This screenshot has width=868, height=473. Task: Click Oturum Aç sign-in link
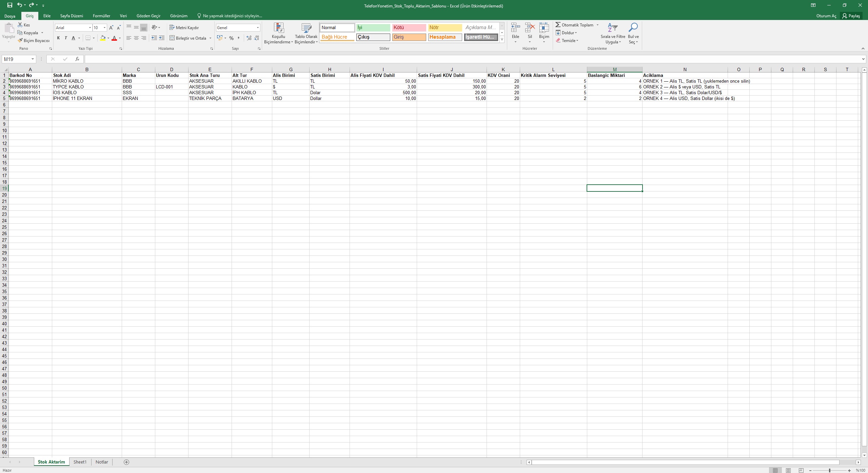click(826, 16)
